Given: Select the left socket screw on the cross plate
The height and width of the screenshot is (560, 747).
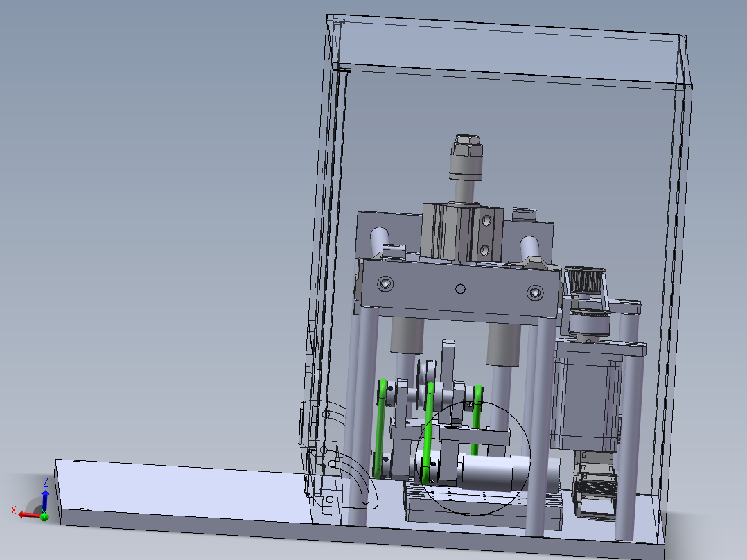Looking at the screenshot, I should pyautogui.click(x=385, y=284).
